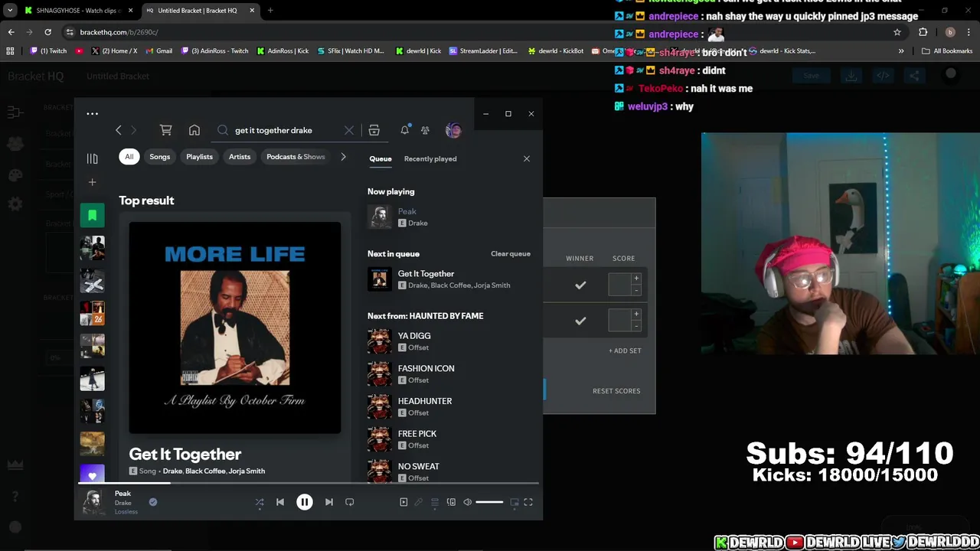Open the green bookmarked episodes tile
This screenshot has width=980, height=551.
pos(92,215)
